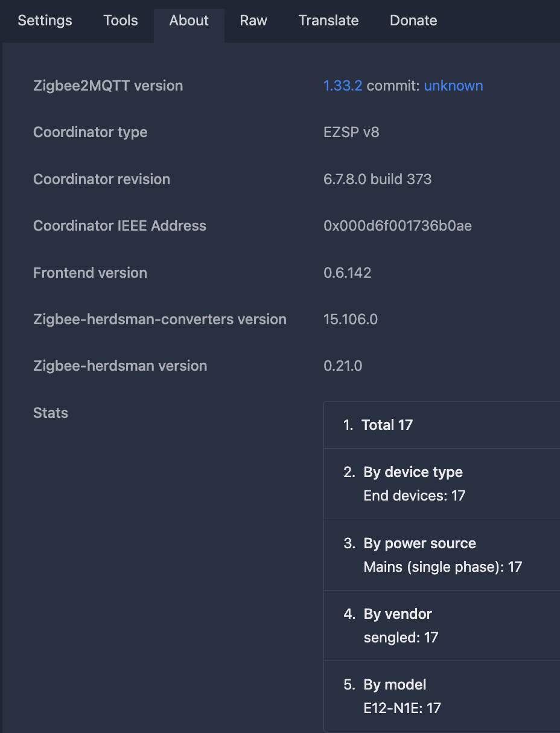This screenshot has width=560, height=733.
Task: Click the Zigbee-herdsman version 0.21.0 value
Action: pos(343,366)
